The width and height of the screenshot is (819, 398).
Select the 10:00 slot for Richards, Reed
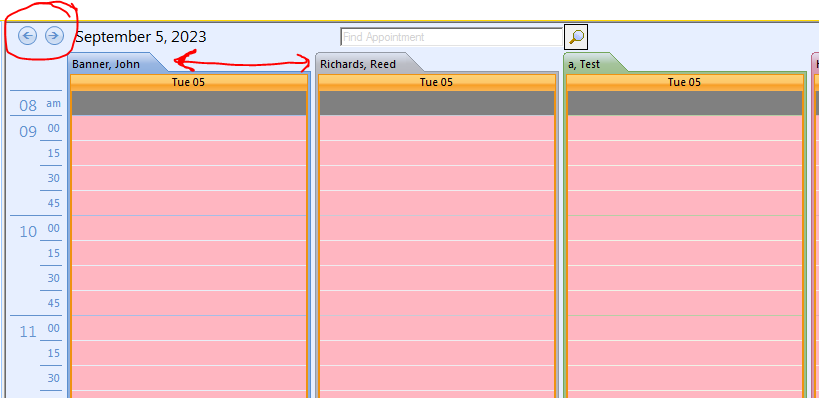click(x=437, y=228)
